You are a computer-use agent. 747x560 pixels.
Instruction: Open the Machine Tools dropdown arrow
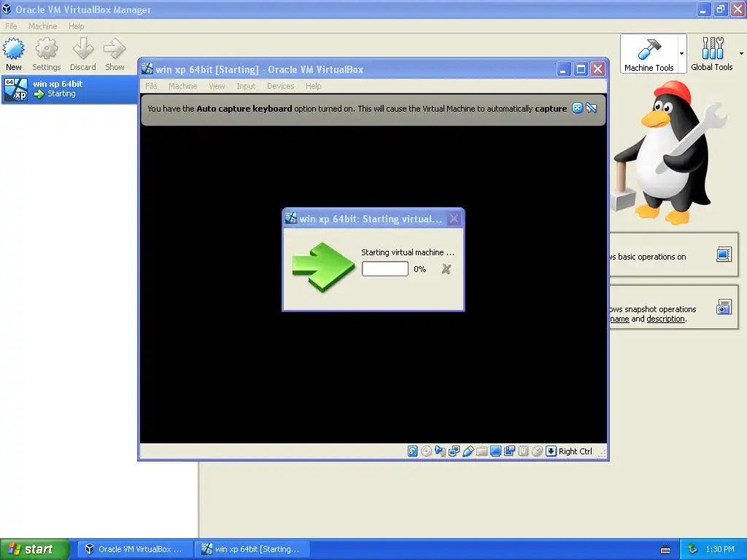click(x=682, y=54)
